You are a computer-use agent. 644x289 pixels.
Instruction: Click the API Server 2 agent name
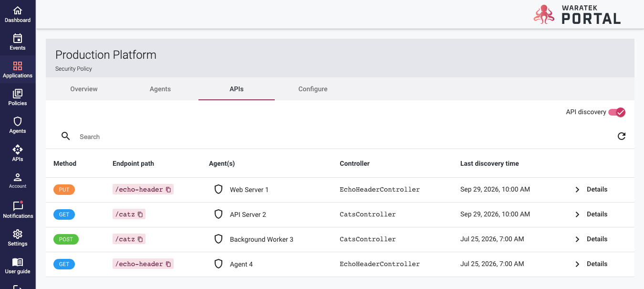tap(248, 214)
